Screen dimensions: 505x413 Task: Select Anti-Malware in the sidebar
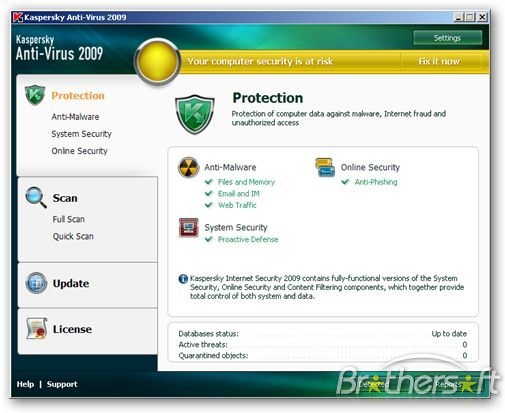point(75,117)
